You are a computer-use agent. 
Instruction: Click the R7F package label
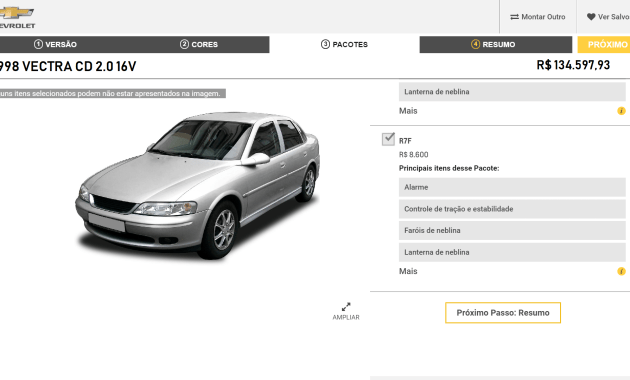405,141
